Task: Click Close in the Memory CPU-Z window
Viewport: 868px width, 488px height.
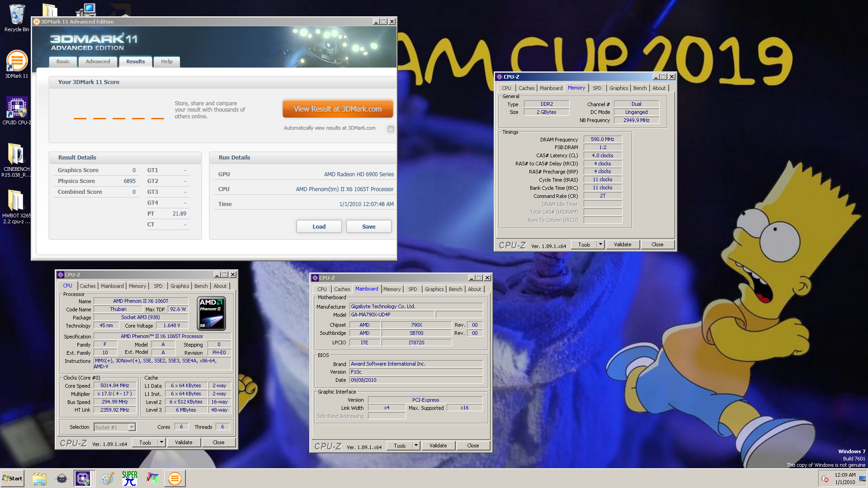Action: pyautogui.click(x=657, y=244)
